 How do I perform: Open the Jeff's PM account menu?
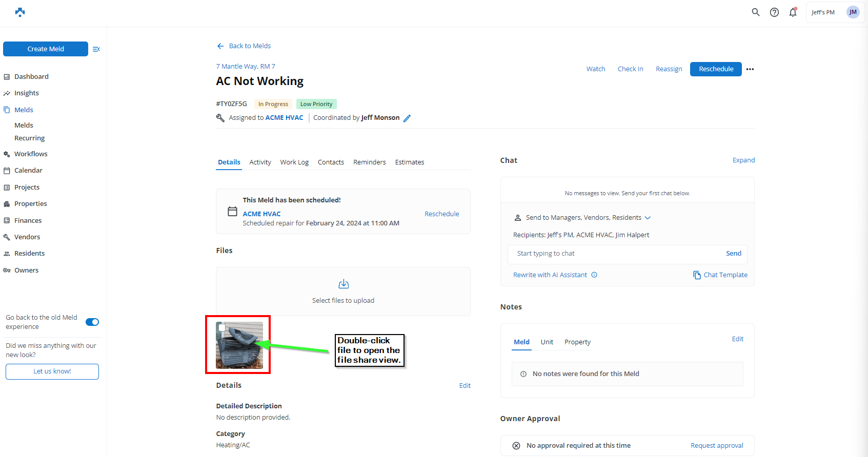pyautogui.click(x=835, y=12)
